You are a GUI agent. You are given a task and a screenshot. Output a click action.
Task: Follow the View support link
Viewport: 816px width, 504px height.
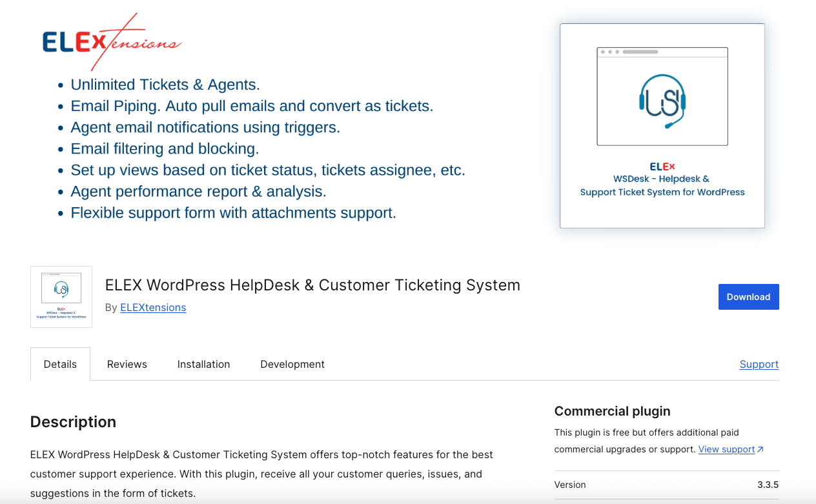[x=726, y=449]
